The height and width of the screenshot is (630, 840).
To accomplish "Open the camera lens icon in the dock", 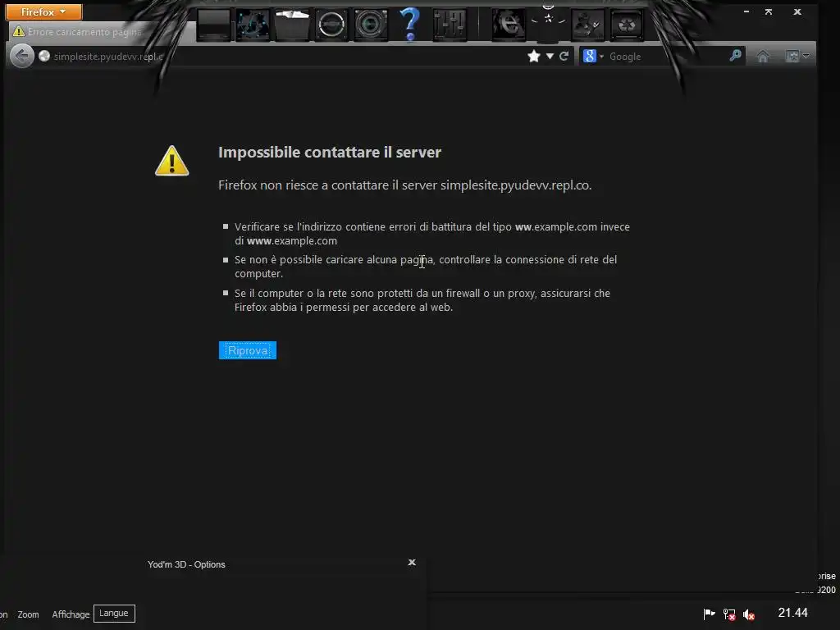I will click(370, 24).
